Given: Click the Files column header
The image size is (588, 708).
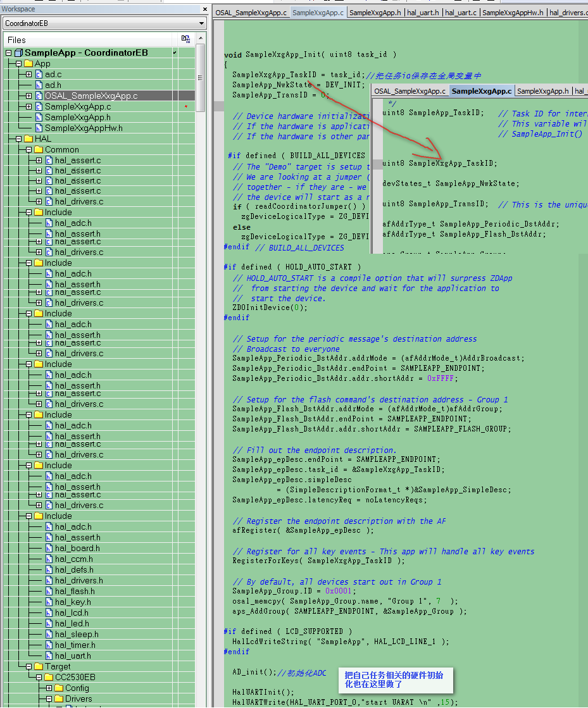Looking at the screenshot, I should pyautogui.click(x=88, y=40).
